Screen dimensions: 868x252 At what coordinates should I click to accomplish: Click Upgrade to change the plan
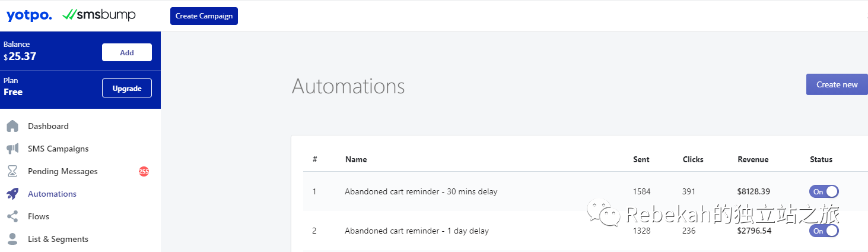127,88
